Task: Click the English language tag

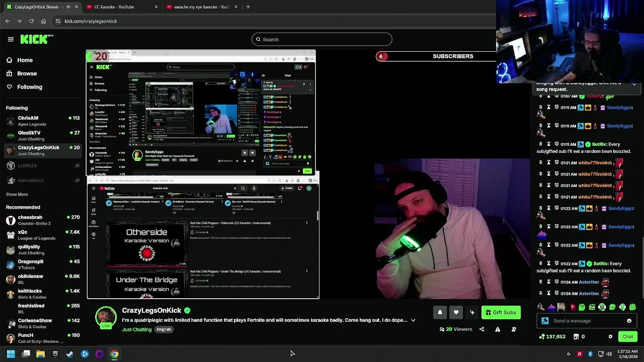Action: [x=164, y=329]
